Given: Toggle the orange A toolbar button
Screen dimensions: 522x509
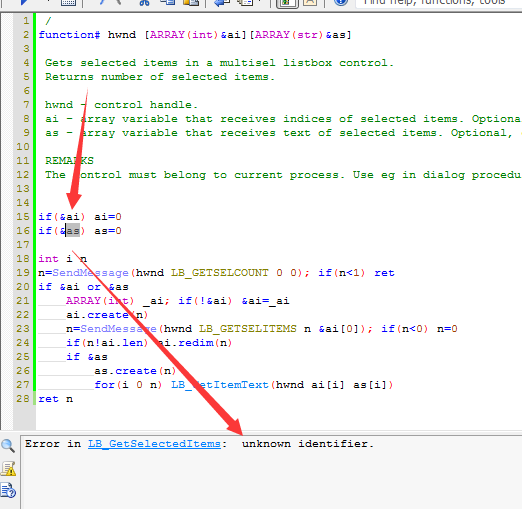Looking at the screenshot, I should [x=310, y=3].
